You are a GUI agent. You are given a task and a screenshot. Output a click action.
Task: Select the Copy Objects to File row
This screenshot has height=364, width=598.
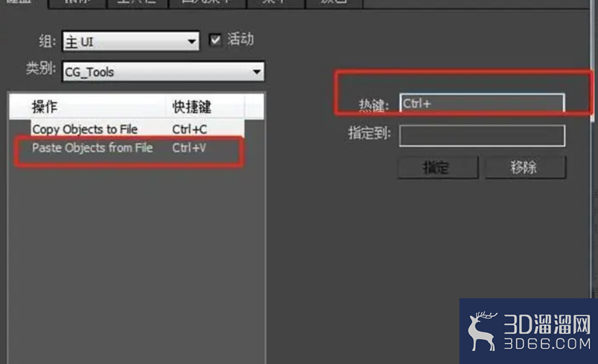[137, 129]
